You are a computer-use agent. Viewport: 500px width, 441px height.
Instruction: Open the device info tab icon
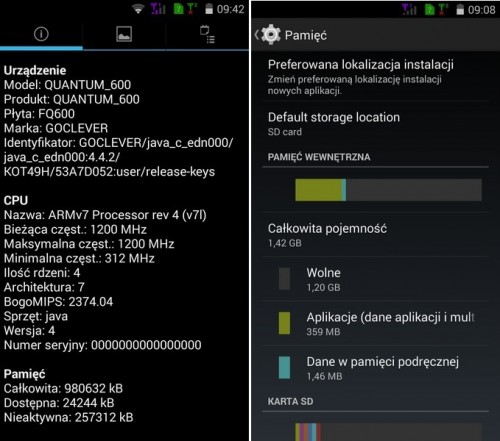coord(41,34)
